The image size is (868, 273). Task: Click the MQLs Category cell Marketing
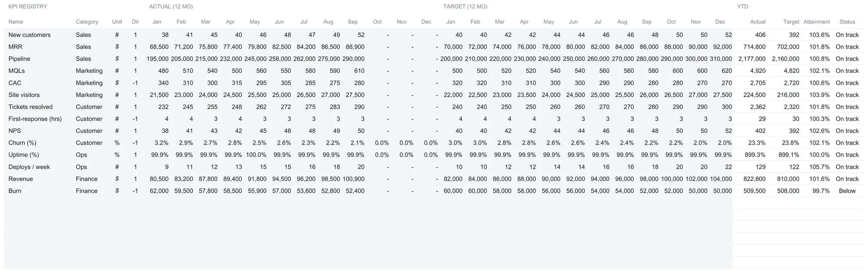pos(89,71)
